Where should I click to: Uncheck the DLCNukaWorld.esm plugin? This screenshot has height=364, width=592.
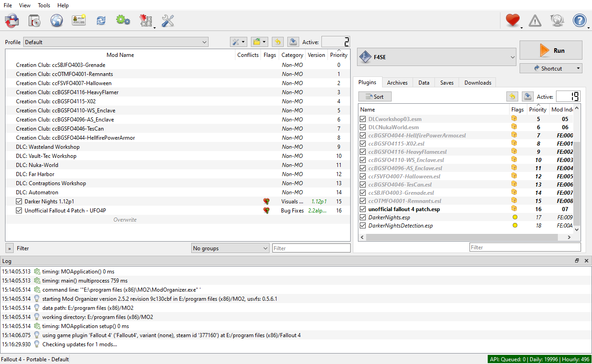(x=363, y=127)
